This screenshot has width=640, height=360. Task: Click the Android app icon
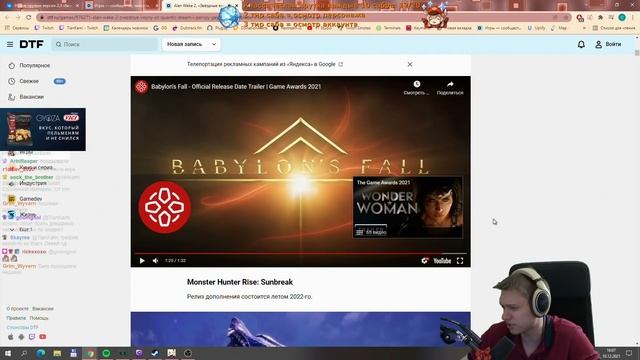pos(21,337)
